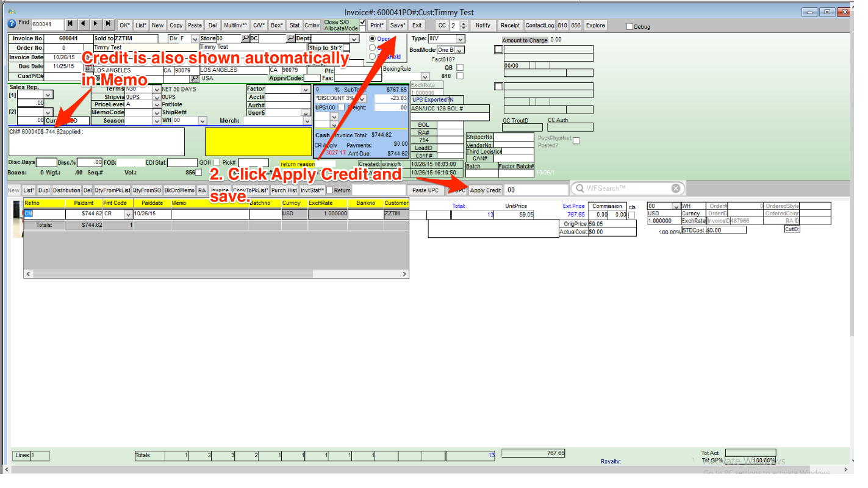Enable the QB checkbox
The width and height of the screenshot is (868, 488).
coord(460,67)
